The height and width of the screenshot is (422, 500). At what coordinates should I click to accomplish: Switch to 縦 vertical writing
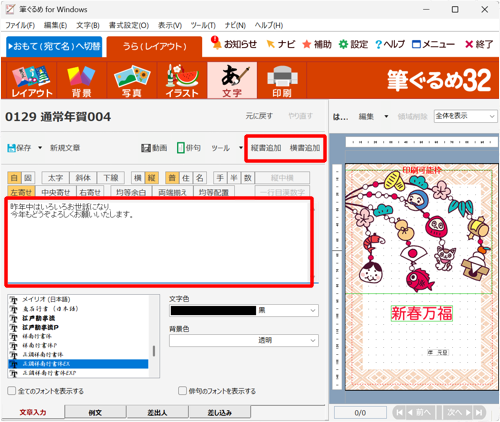(152, 178)
